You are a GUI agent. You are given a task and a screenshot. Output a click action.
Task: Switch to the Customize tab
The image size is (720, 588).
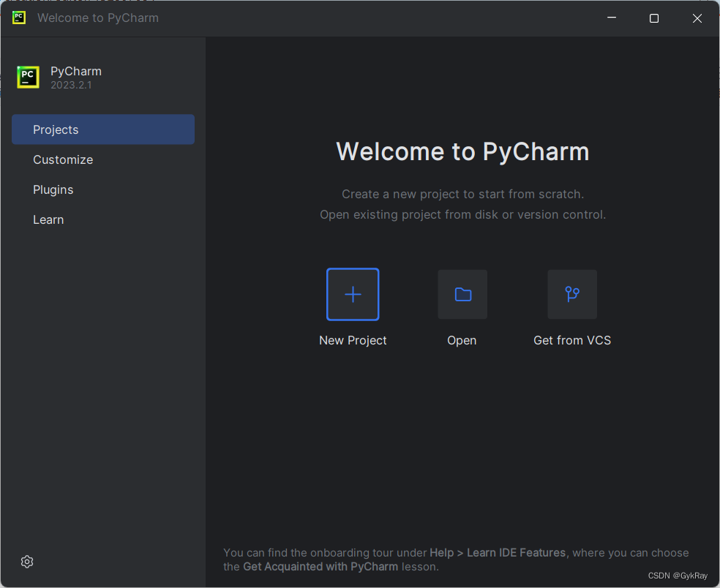coord(103,159)
